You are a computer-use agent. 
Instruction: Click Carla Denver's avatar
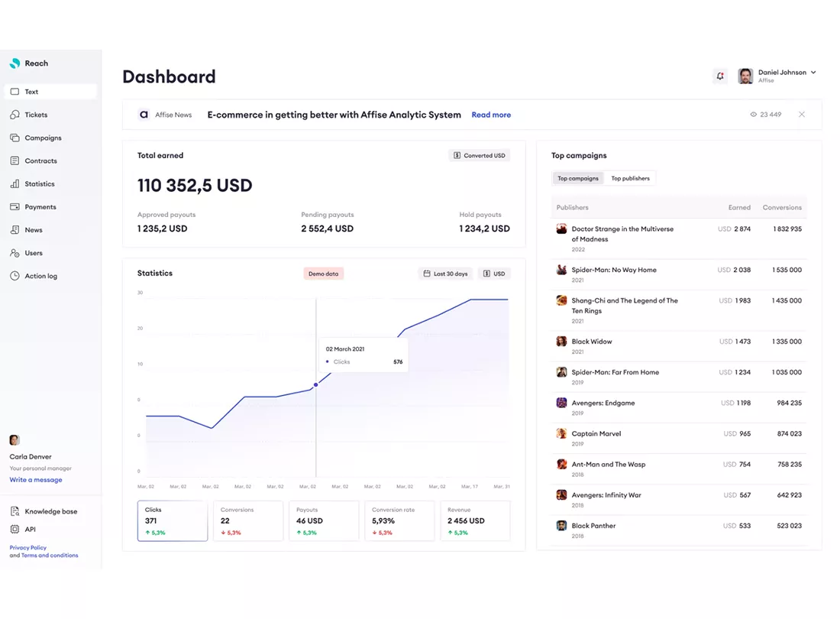click(x=15, y=440)
